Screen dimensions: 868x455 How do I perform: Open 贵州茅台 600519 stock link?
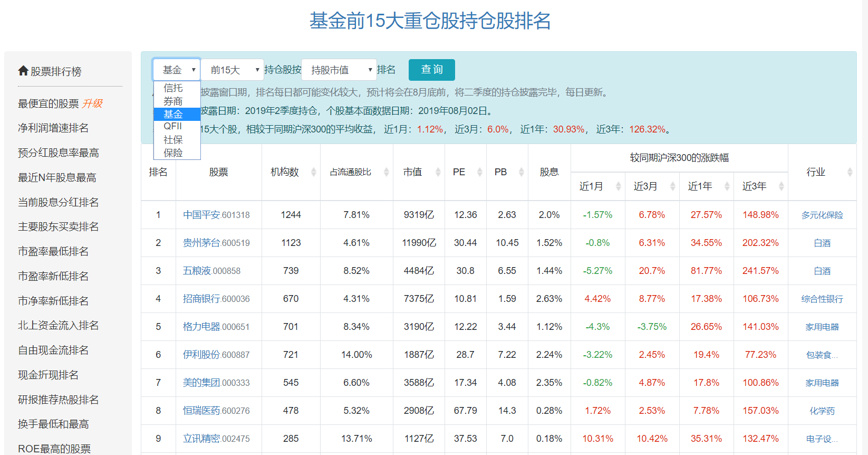tap(216, 243)
